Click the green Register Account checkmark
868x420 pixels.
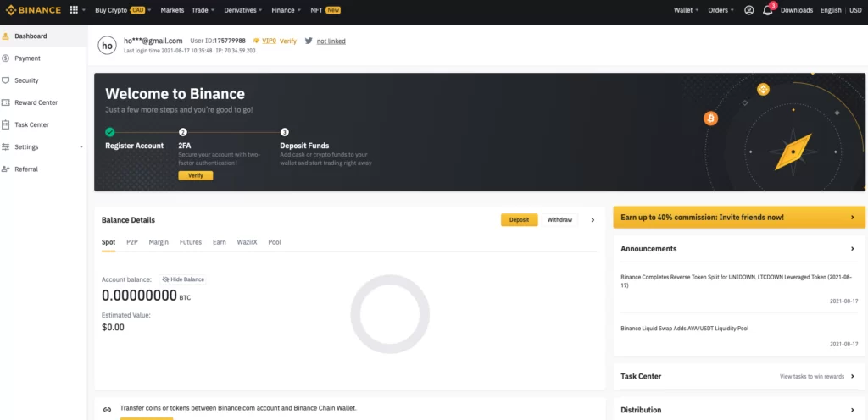click(110, 132)
